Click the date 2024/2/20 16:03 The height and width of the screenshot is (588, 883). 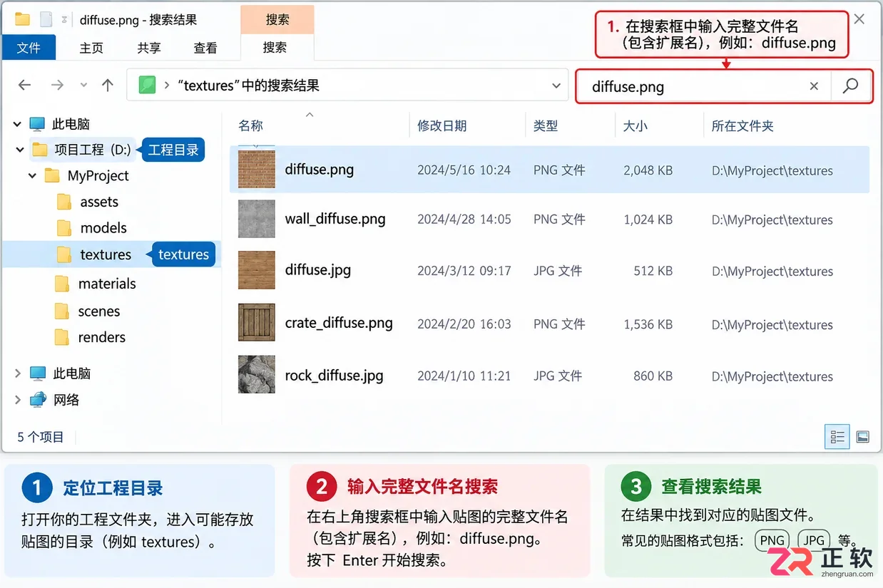pos(464,324)
